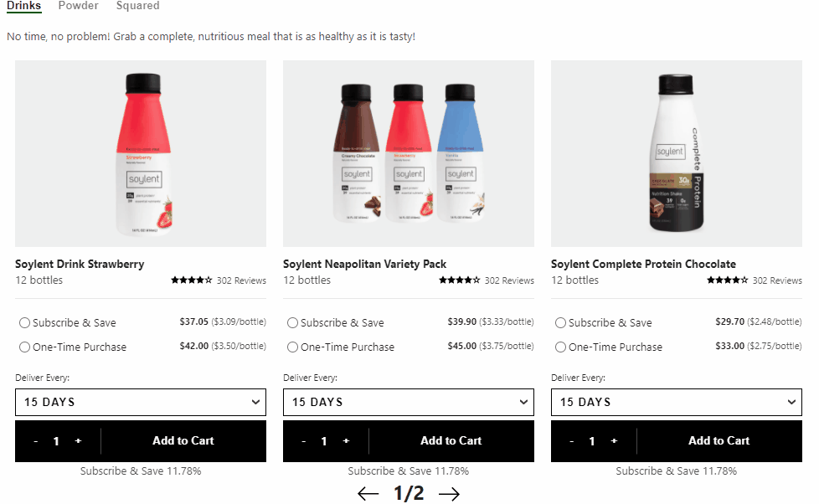Viewport: 819px width, 504px height.
Task: Expand delivery frequency for Neapolitan Variety Pack
Action: click(409, 402)
